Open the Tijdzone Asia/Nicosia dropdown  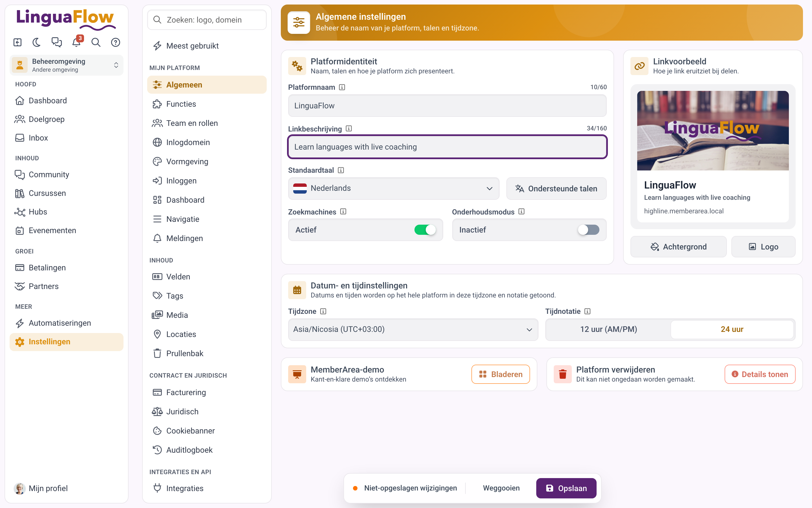[413, 329]
